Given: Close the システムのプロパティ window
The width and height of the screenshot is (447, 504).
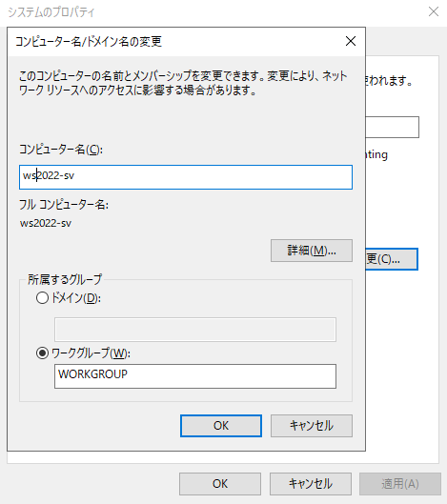Looking at the screenshot, I should point(434,11).
